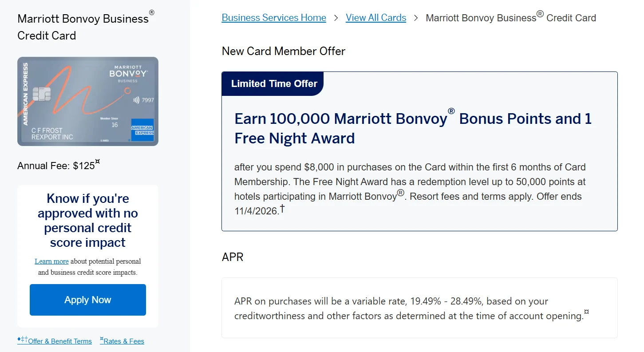This screenshot has width=644, height=352.
Task: Click the Earn 100,000 Bonus Points headline
Action: click(x=413, y=128)
